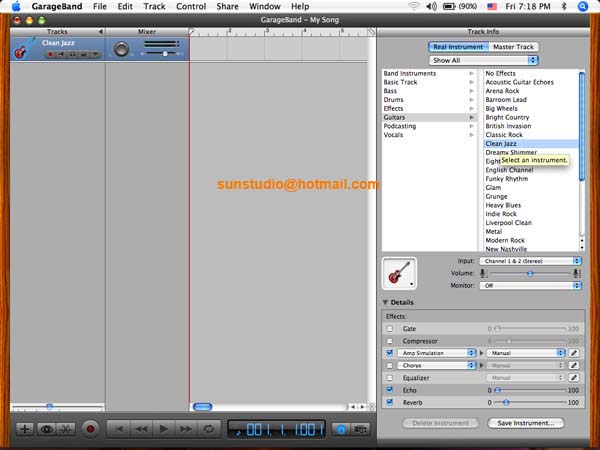Click the Save Instrument button

[x=526, y=423]
